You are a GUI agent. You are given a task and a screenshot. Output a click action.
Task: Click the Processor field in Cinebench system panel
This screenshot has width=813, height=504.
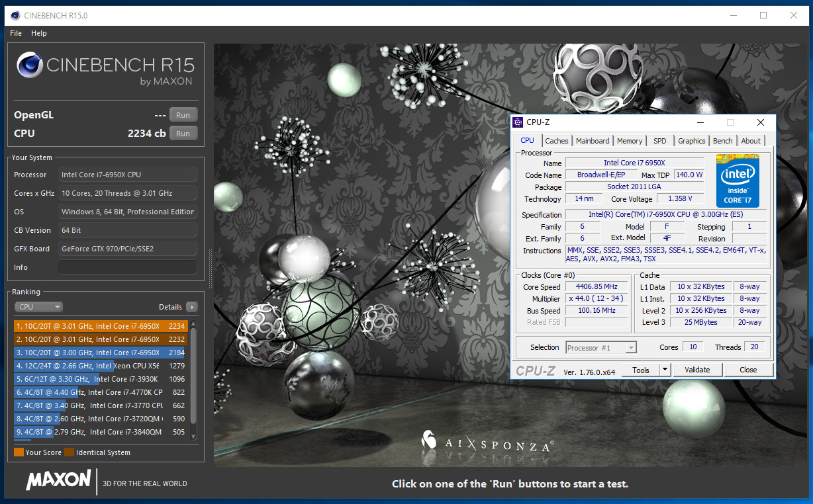[128, 175]
